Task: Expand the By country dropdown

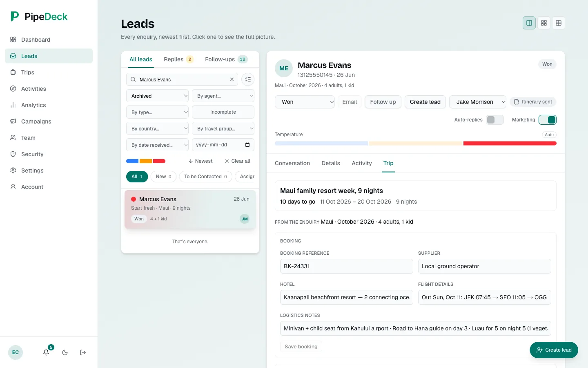Action: [x=157, y=128]
